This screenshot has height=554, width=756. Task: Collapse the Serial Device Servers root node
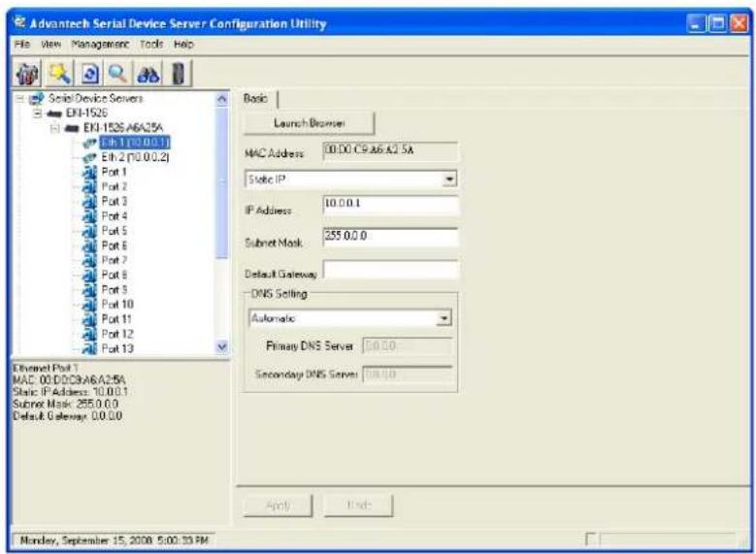pyautogui.click(x=19, y=99)
